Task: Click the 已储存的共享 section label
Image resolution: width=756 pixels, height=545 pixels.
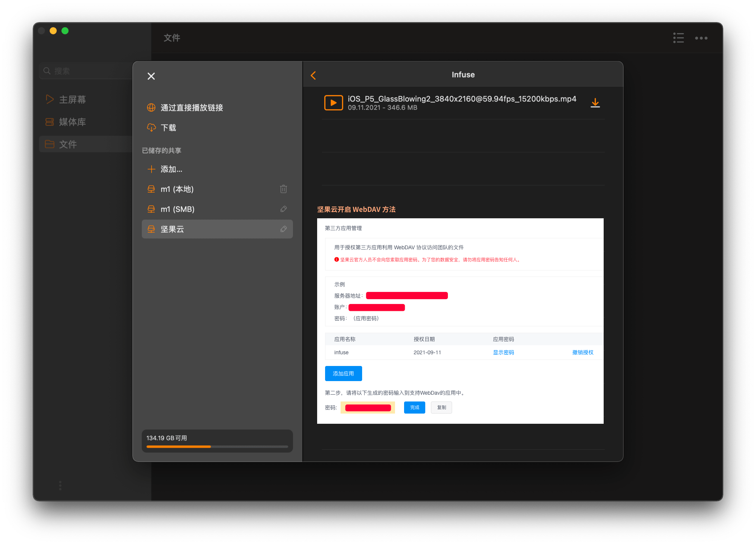Action: click(x=161, y=151)
